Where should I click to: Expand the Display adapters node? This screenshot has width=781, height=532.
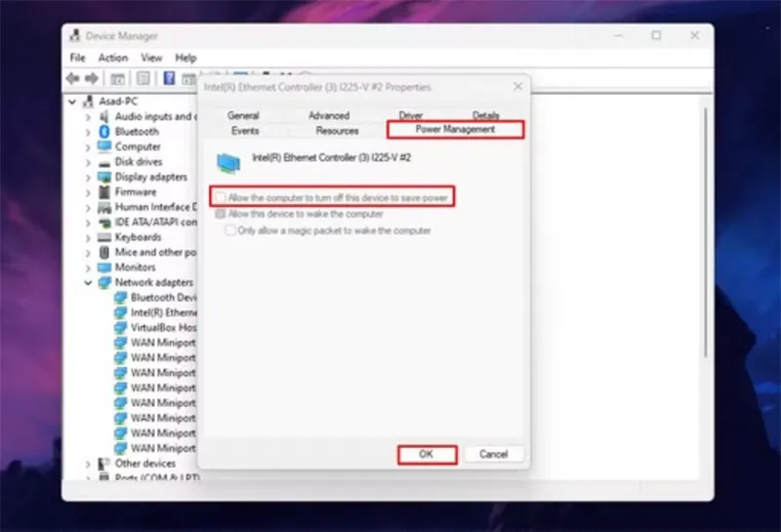pos(88,178)
